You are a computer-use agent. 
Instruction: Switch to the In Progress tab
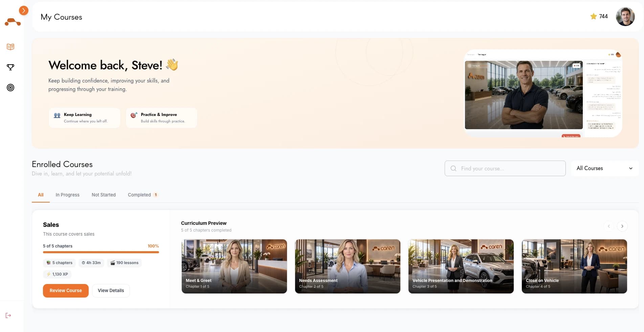tap(67, 195)
